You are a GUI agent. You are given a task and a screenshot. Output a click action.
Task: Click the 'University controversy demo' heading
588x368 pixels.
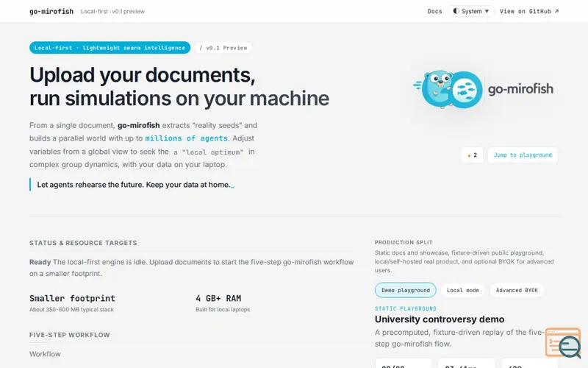pos(440,319)
